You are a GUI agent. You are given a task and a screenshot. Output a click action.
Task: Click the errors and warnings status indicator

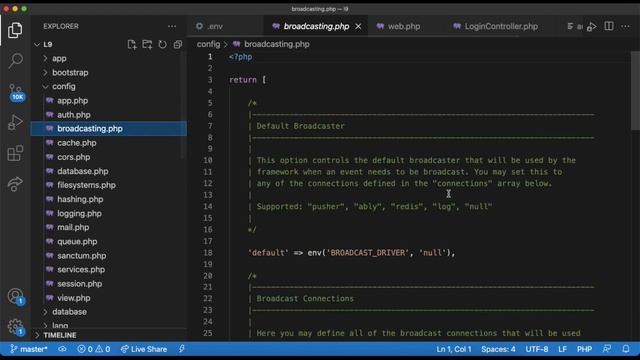click(x=93, y=349)
